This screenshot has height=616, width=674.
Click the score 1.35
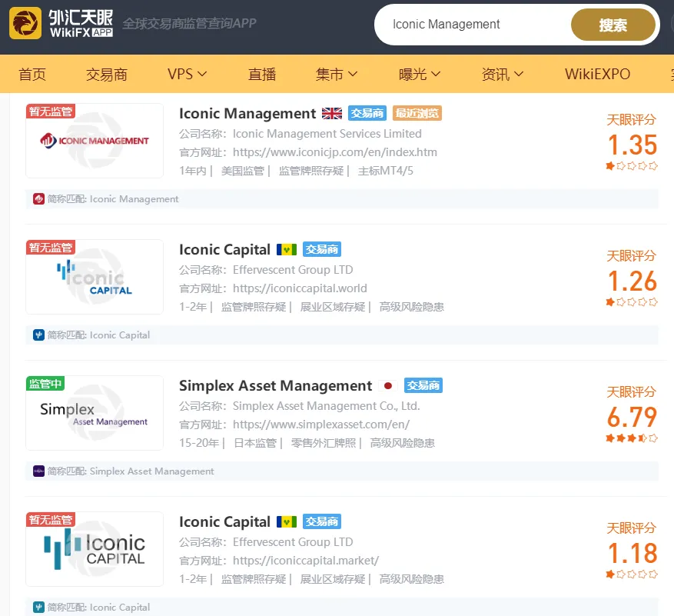pyautogui.click(x=632, y=145)
